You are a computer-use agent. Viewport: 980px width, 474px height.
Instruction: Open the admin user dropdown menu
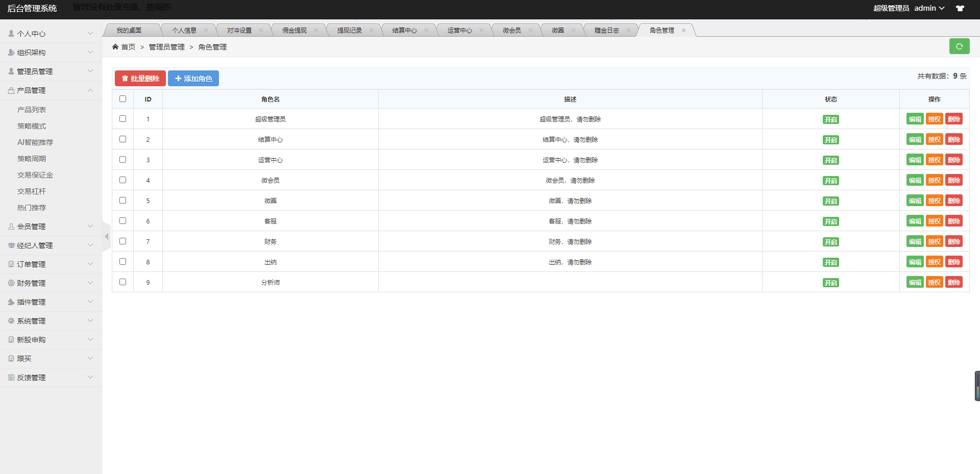pos(929,8)
